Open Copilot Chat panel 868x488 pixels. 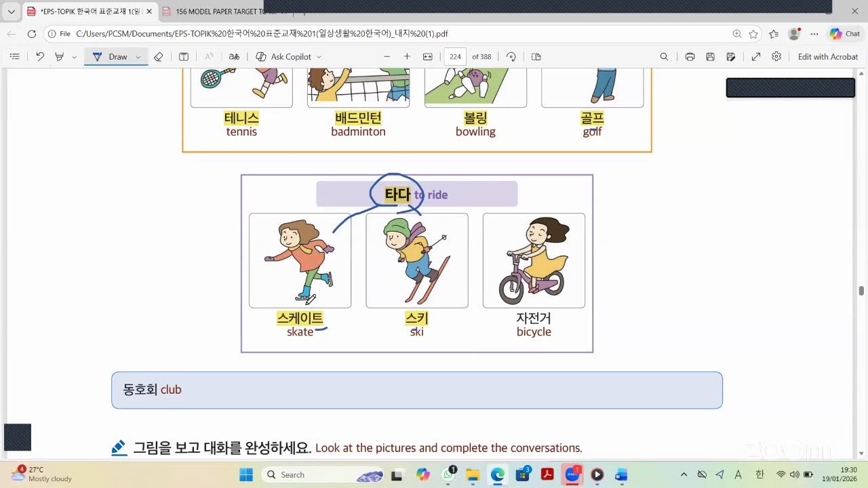845,34
